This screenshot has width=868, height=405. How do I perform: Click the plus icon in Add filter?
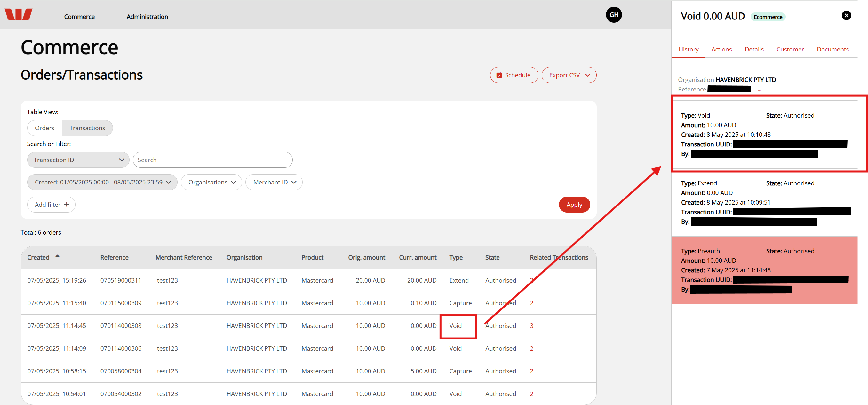pyautogui.click(x=67, y=204)
